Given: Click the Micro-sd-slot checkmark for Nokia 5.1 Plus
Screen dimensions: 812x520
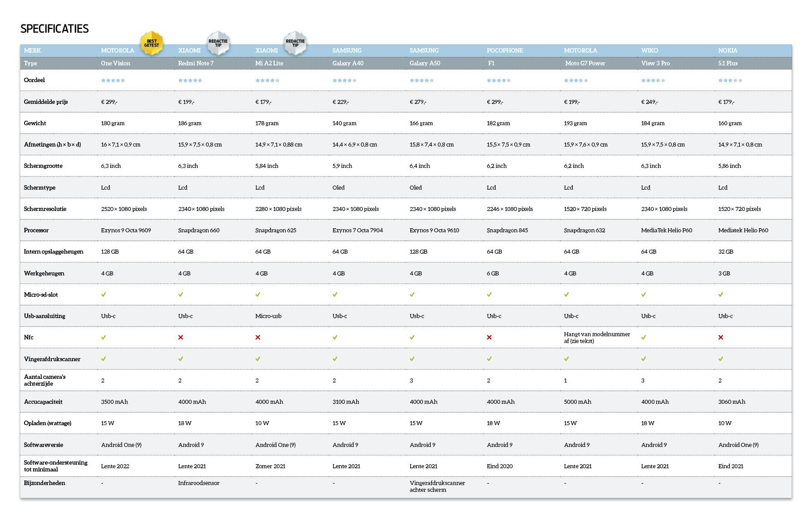Looking at the screenshot, I should (721, 294).
